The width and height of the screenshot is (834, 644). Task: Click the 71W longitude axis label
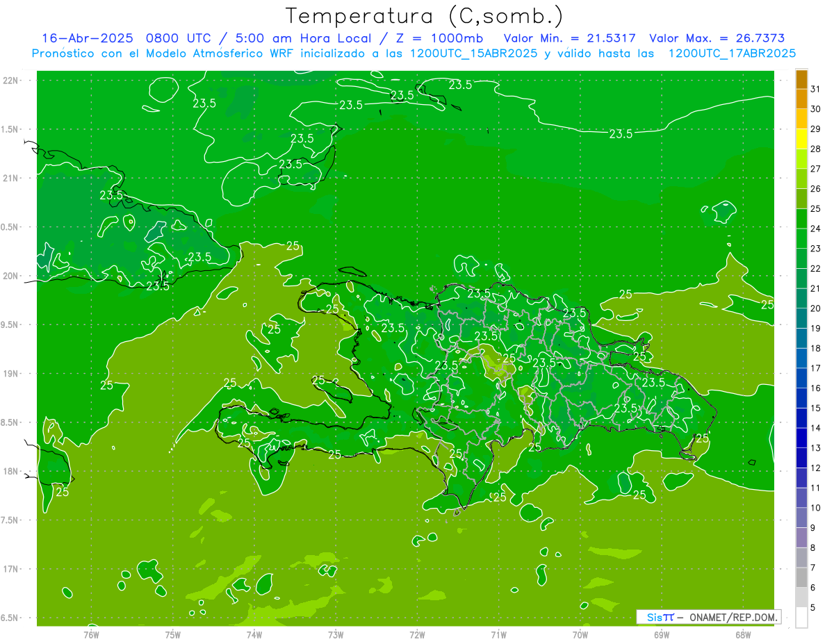(498, 634)
